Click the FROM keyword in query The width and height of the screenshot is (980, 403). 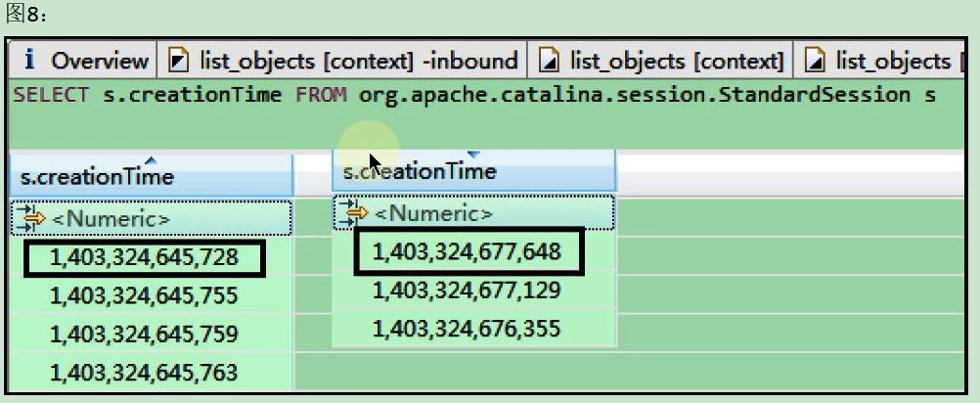pos(321,95)
